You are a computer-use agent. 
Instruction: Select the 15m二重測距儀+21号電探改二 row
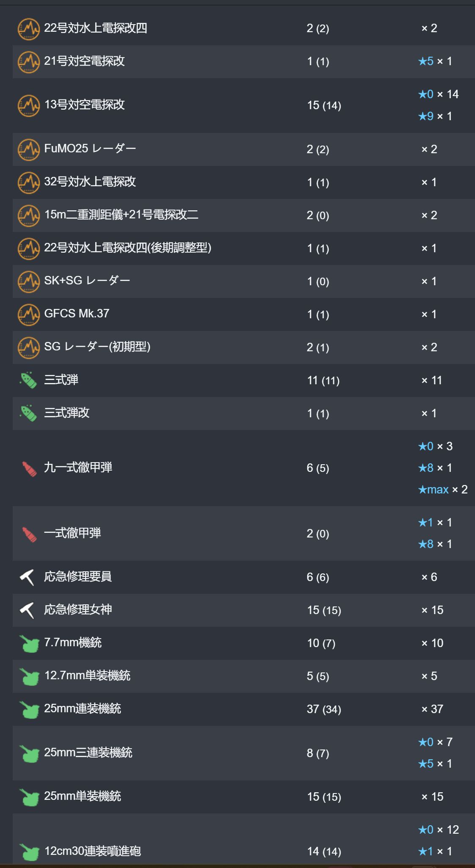pos(243,215)
